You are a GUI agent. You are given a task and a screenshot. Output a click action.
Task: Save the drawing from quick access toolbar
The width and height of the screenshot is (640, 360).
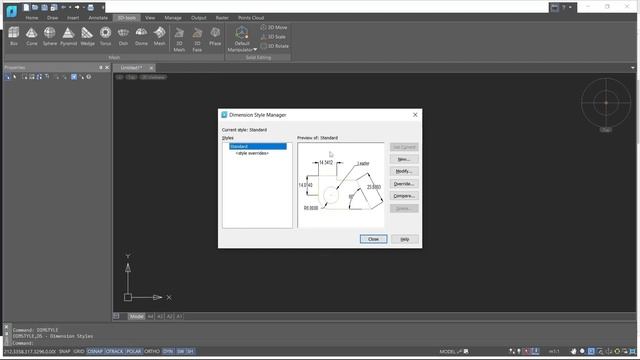(x=44, y=7)
